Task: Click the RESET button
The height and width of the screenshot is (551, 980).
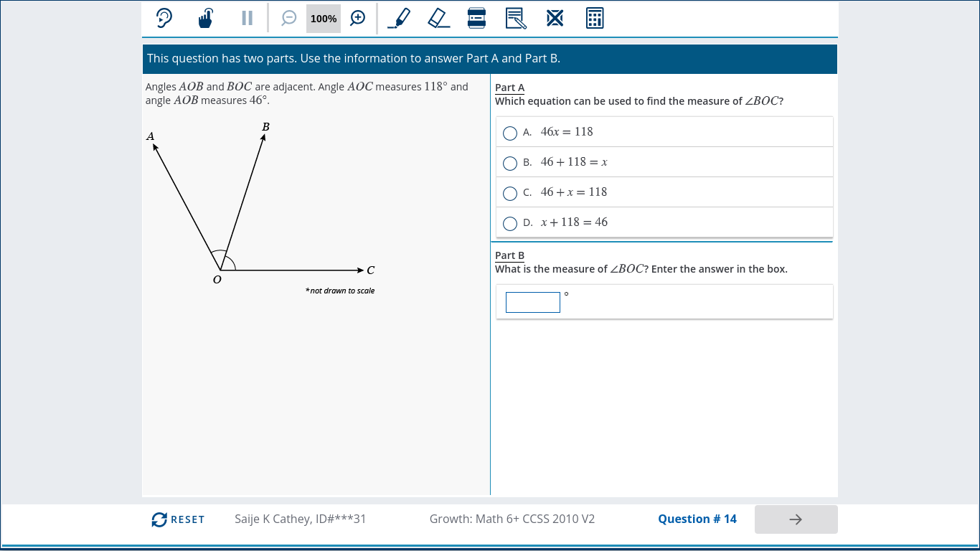Action: point(179,519)
